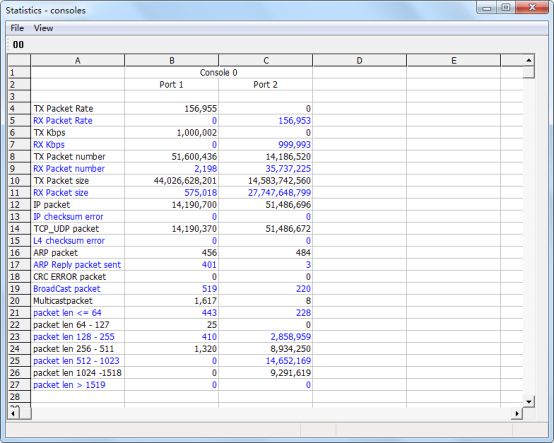Select column B header
Viewport: 554px width, 443px height.
[172, 60]
